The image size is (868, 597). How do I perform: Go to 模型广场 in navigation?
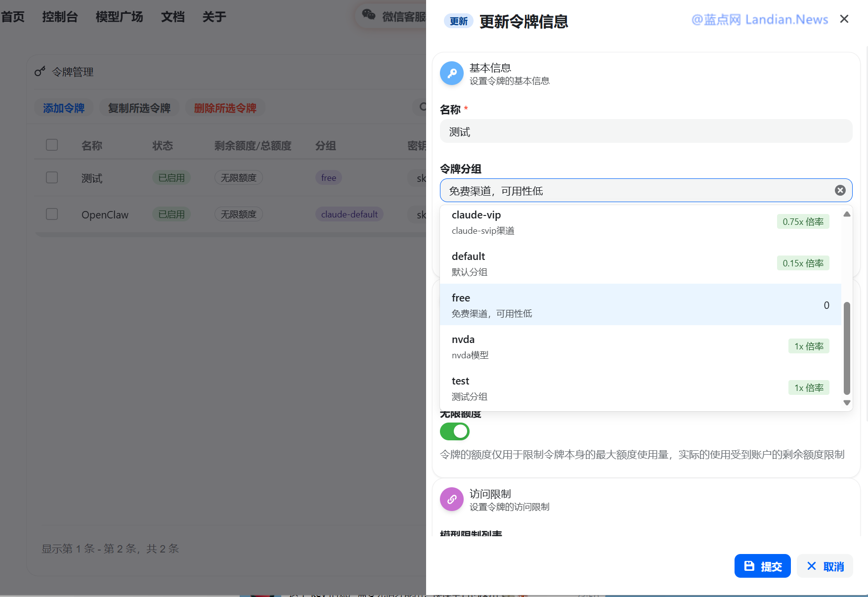[x=119, y=17]
